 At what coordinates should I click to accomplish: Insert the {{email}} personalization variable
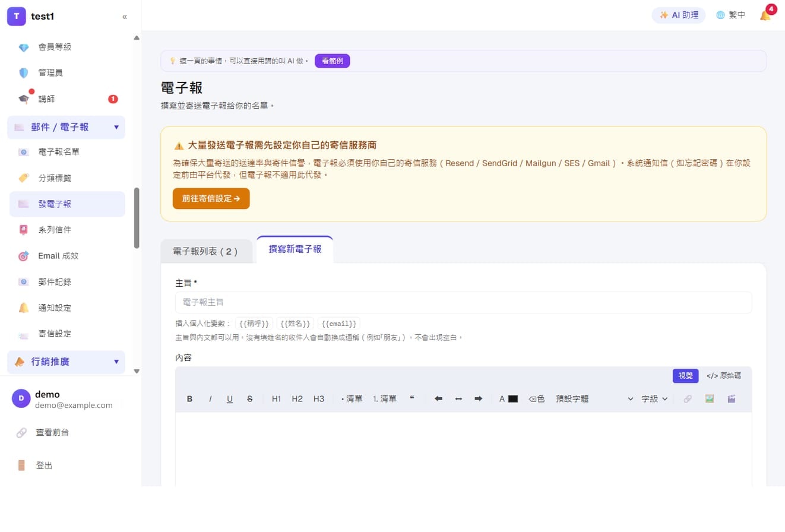[x=339, y=324]
